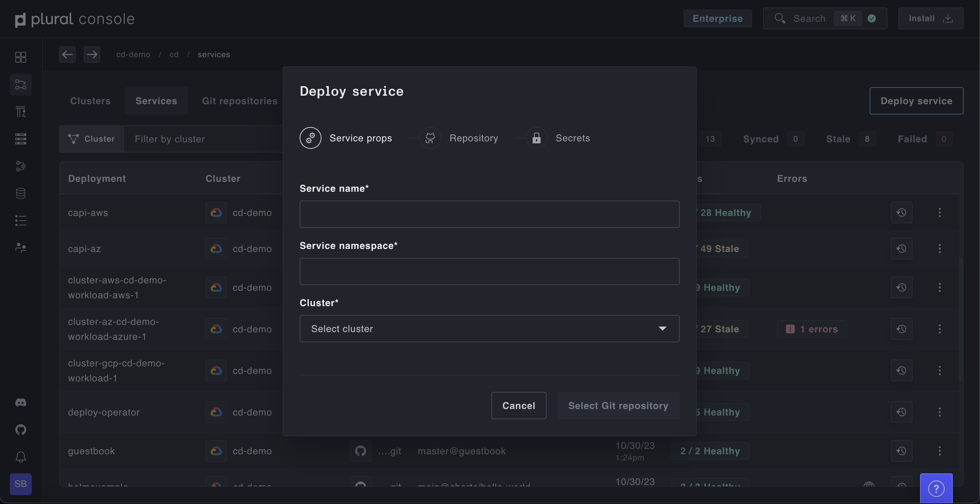
Task: Open the Cluster filter selector
Action: click(x=91, y=139)
